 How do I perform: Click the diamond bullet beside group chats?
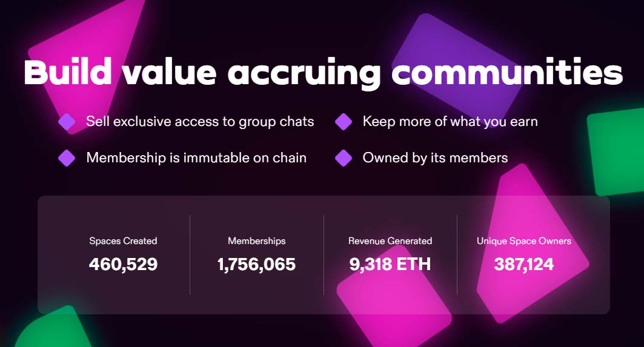pyautogui.click(x=67, y=122)
